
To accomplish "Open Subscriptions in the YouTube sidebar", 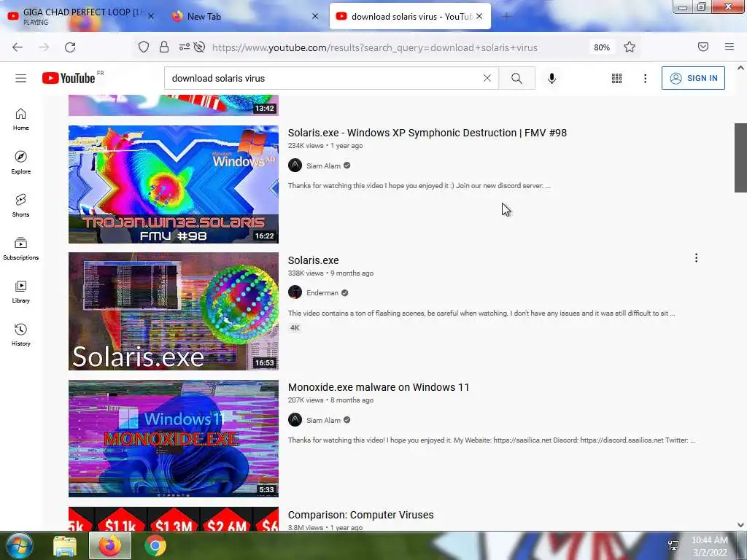I will click(20, 248).
